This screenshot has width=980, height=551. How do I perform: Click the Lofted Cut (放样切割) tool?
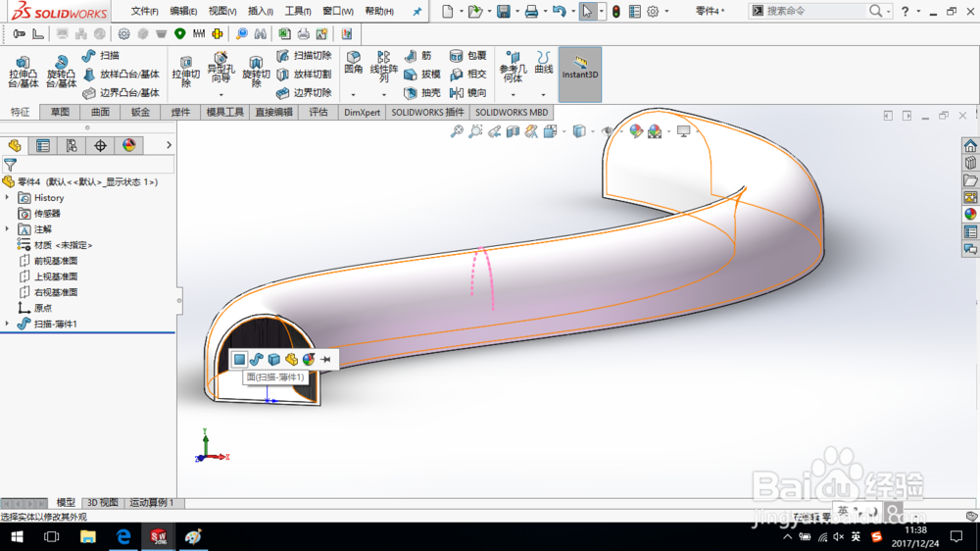pos(305,75)
